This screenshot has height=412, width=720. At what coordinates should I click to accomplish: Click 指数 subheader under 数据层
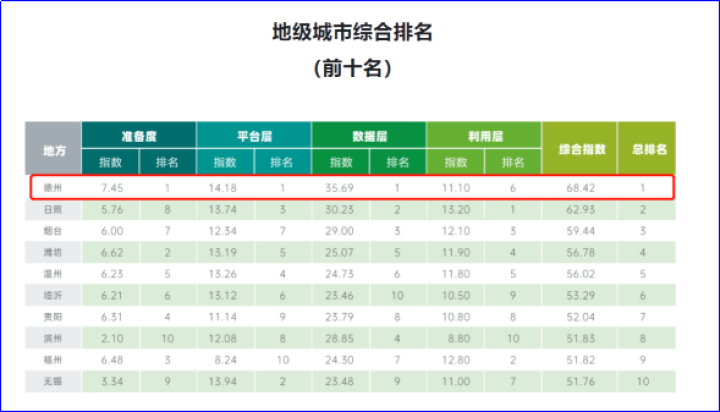point(341,162)
